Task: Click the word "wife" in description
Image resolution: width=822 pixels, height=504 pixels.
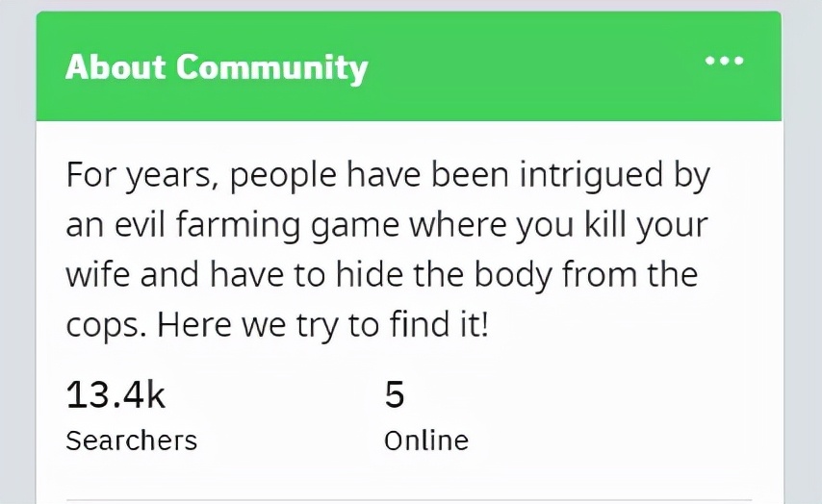Action: point(97,275)
